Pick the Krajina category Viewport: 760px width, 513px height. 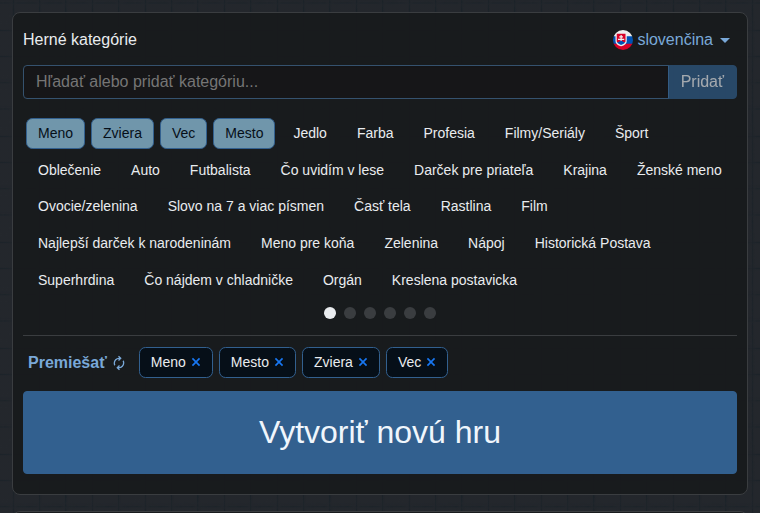pyautogui.click(x=585, y=170)
